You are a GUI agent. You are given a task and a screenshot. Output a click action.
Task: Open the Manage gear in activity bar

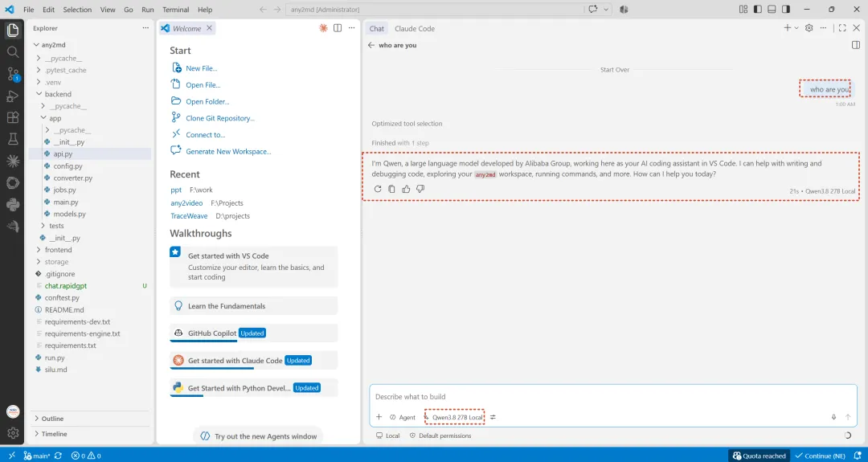(x=12, y=433)
